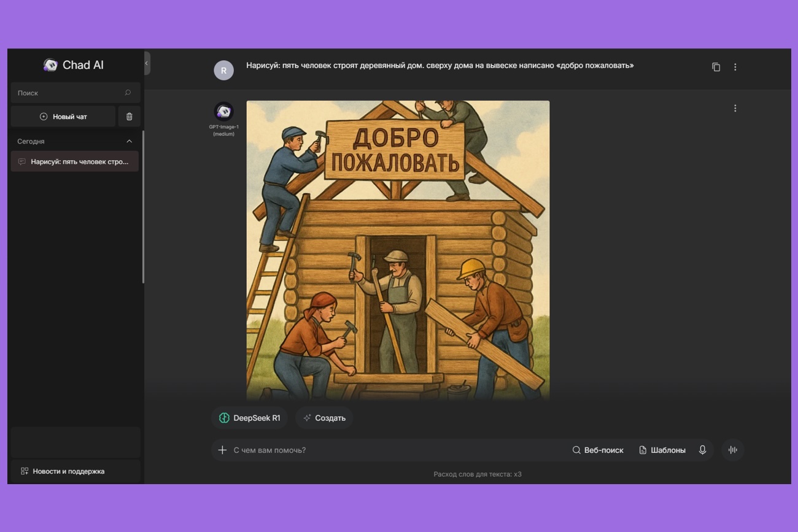Collapse the Сегодня chat group
Viewport: 798px width, 532px height.
click(x=129, y=141)
